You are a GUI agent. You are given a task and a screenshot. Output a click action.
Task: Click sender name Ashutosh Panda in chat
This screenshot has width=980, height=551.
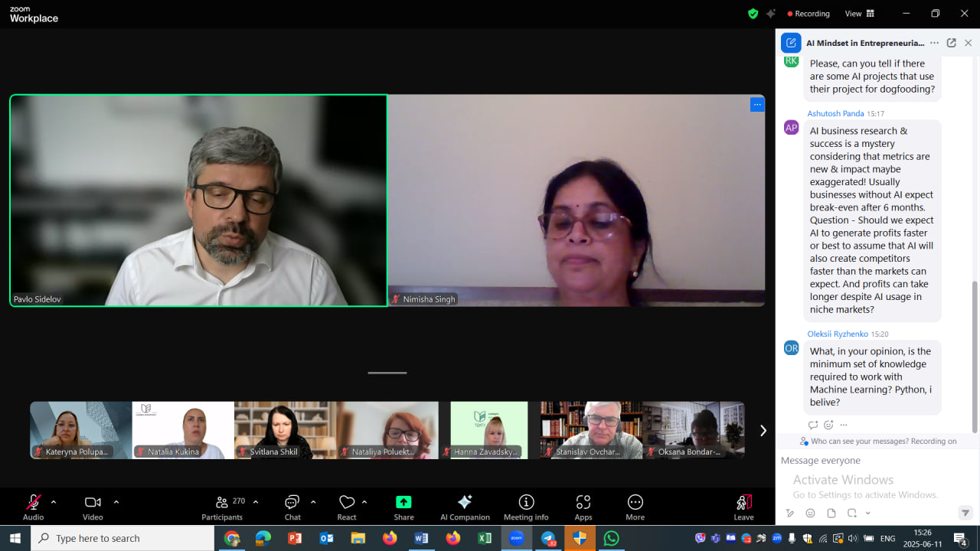835,113
